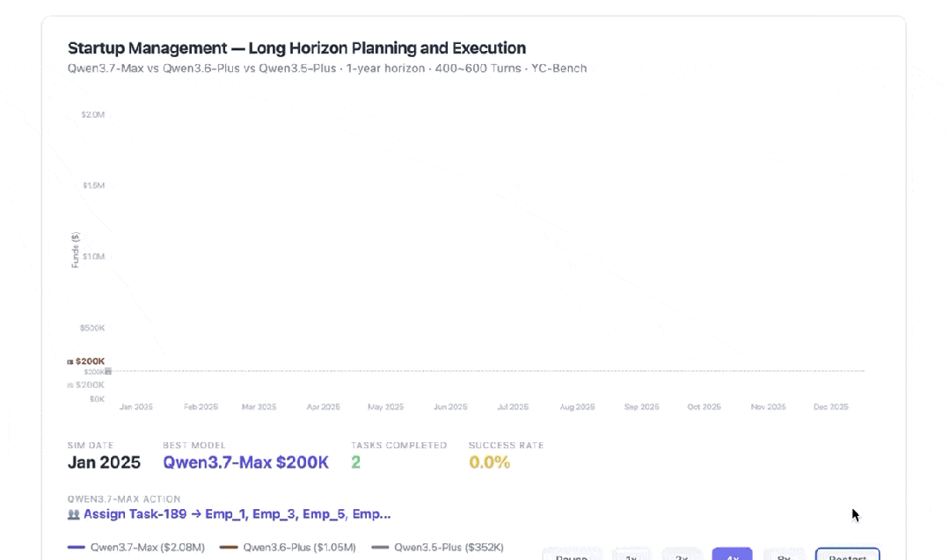Click the icon beside the brown $200K label
This screenshot has height=560, width=949.
[70, 361]
